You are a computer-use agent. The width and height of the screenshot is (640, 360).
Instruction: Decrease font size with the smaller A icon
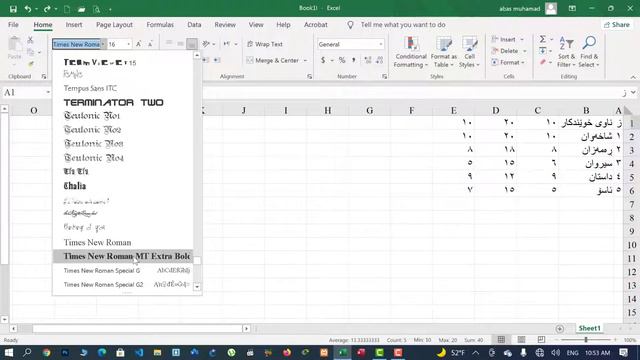(x=150, y=44)
